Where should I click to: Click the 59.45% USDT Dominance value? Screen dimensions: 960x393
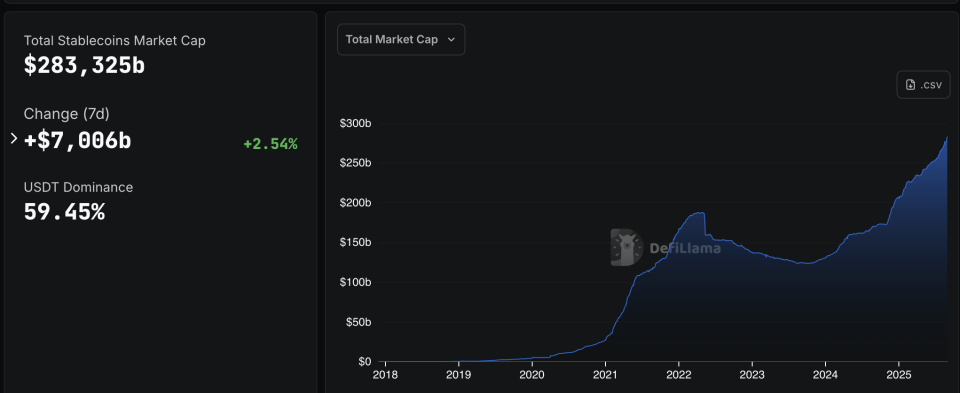coord(64,212)
